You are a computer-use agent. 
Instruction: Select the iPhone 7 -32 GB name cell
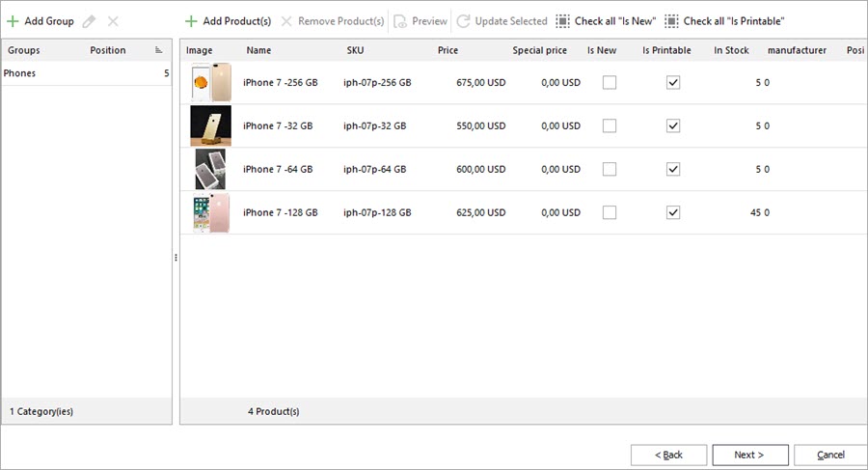click(278, 125)
